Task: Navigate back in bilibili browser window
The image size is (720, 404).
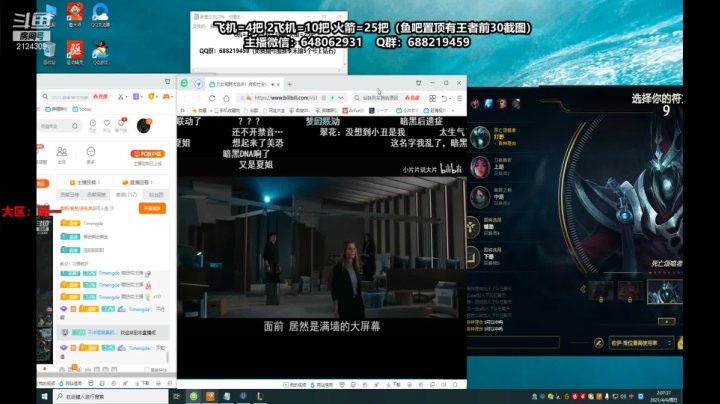Action: click(x=185, y=98)
